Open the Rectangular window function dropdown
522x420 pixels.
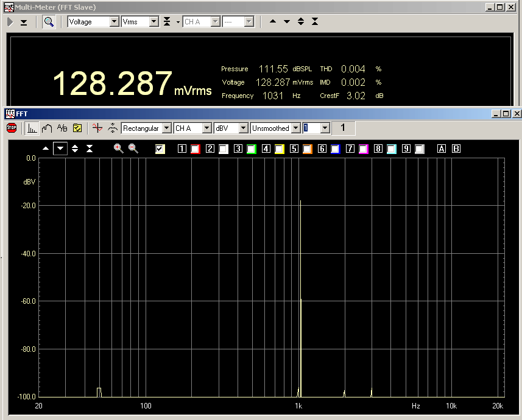click(166, 128)
